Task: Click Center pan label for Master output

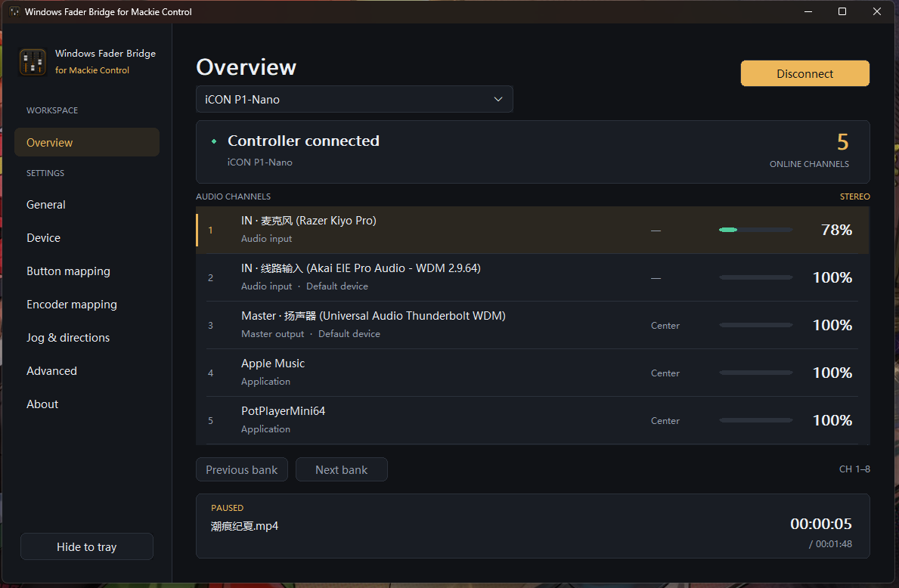Action: tap(665, 326)
